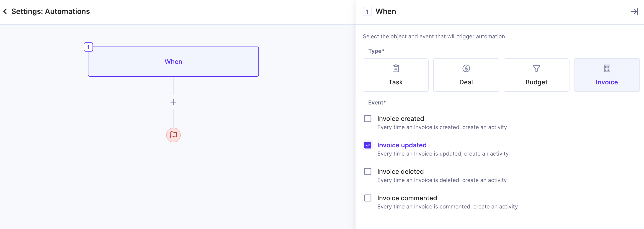This screenshot has height=229, width=644.
Task: Select the Invoice calculator icon
Action: point(607,68)
